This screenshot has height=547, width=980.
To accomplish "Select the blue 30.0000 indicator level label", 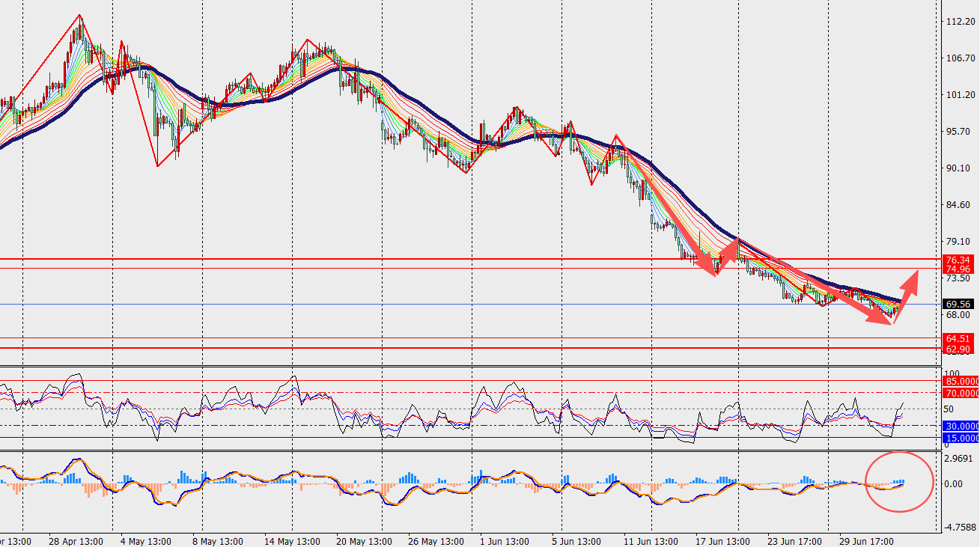I will (960, 426).
